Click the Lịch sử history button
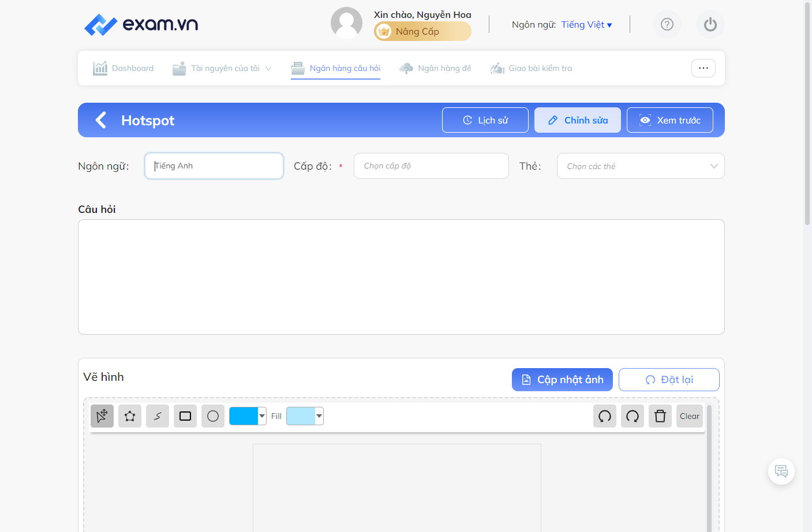 (x=485, y=120)
